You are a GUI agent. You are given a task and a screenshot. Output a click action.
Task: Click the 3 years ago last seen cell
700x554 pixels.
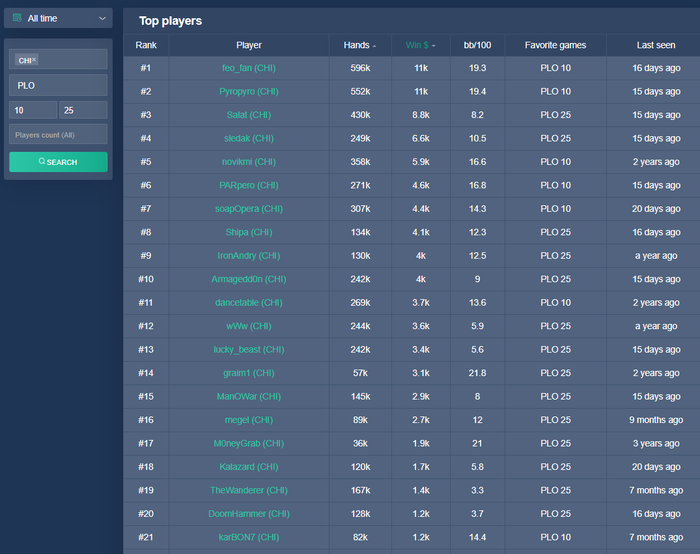(x=656, y=443)
